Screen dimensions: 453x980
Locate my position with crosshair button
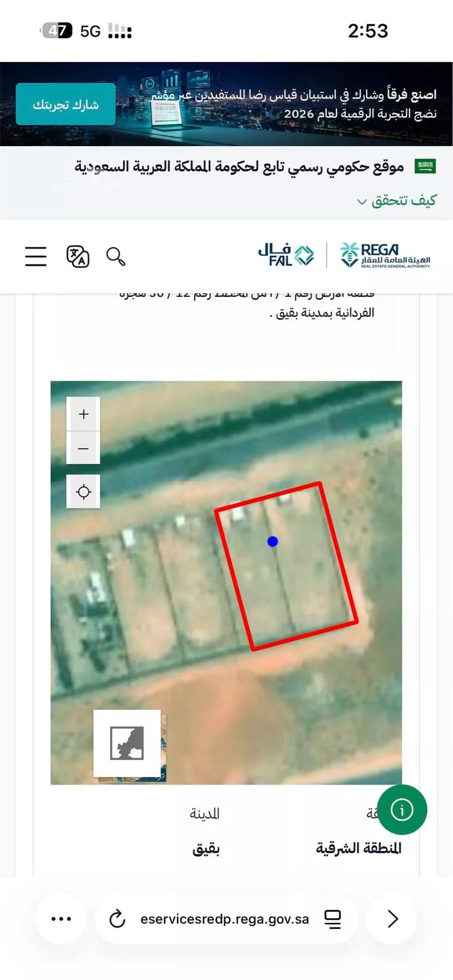(83, 492)
